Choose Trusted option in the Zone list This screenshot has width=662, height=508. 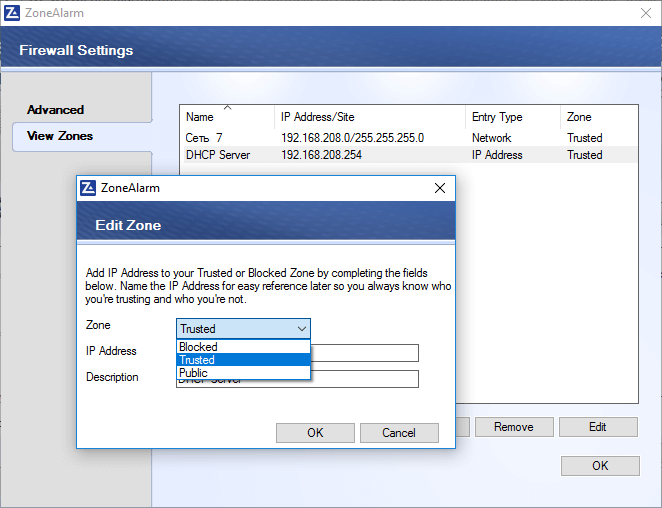244,360
